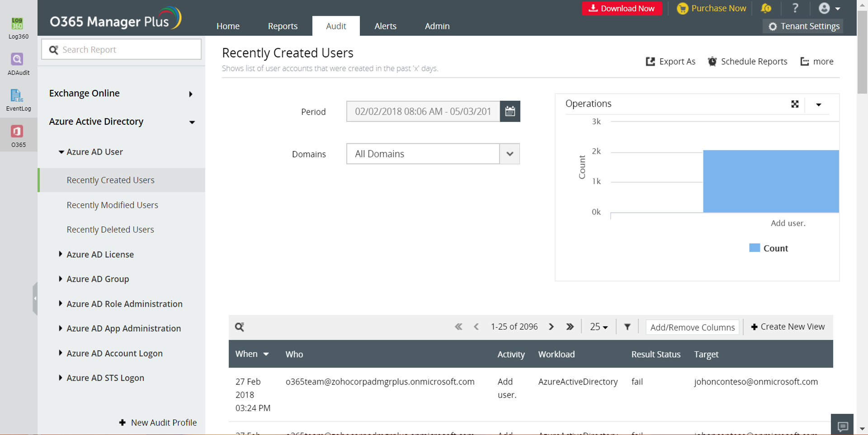
Task: Open the Admin tab
Action: [437, 26]
